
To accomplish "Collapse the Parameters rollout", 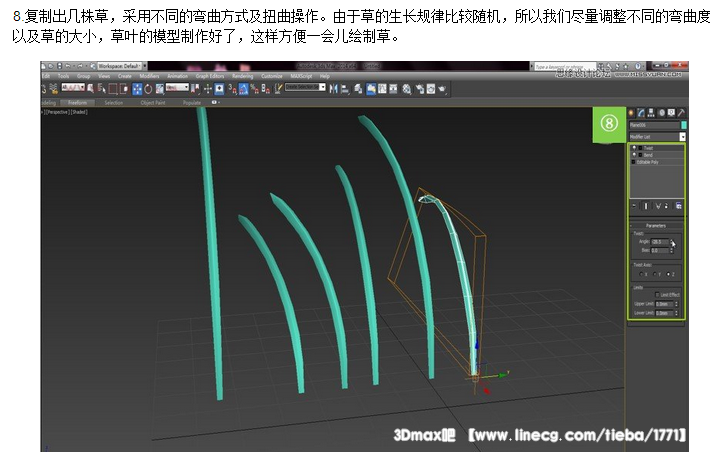I will 656,226.
